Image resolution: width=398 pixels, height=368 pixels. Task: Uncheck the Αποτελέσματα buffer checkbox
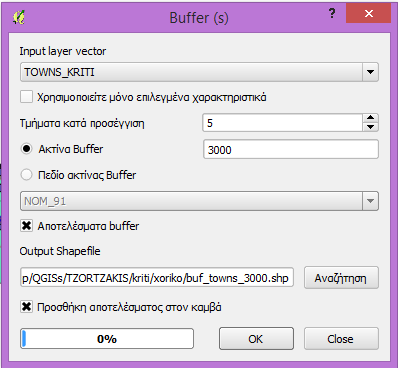(x=26, y=226)
